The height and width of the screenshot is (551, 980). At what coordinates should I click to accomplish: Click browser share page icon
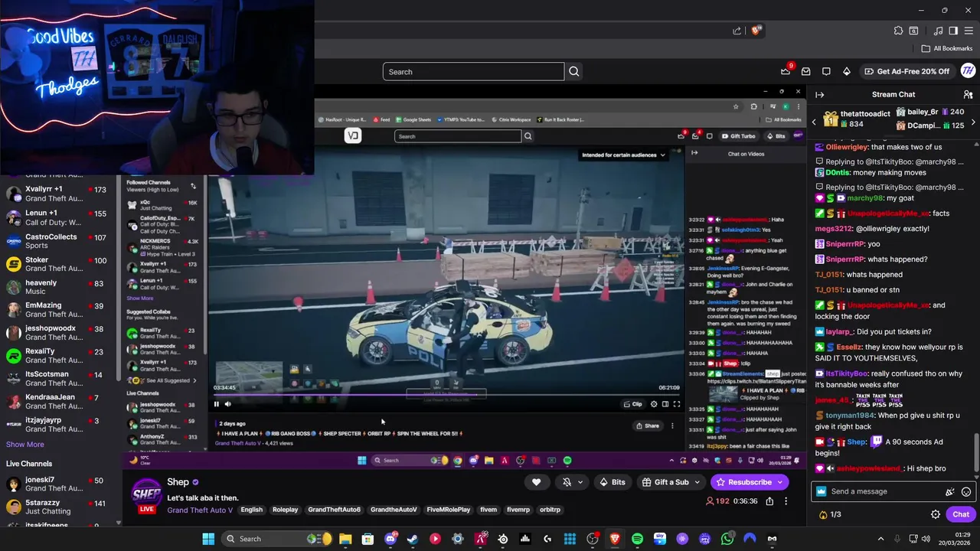click(737, 31)
